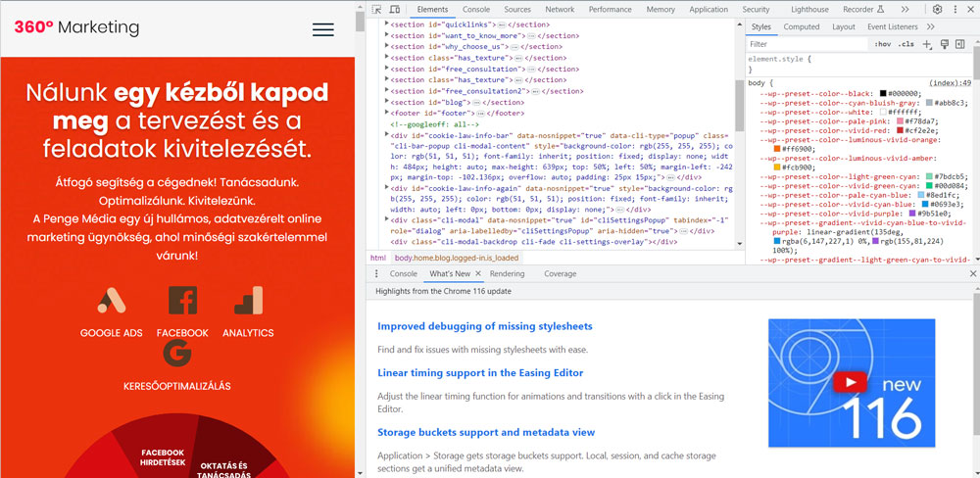Open Linear timing support in Easing Editor link
Screen dimensions: 980x478
[480, 373]
